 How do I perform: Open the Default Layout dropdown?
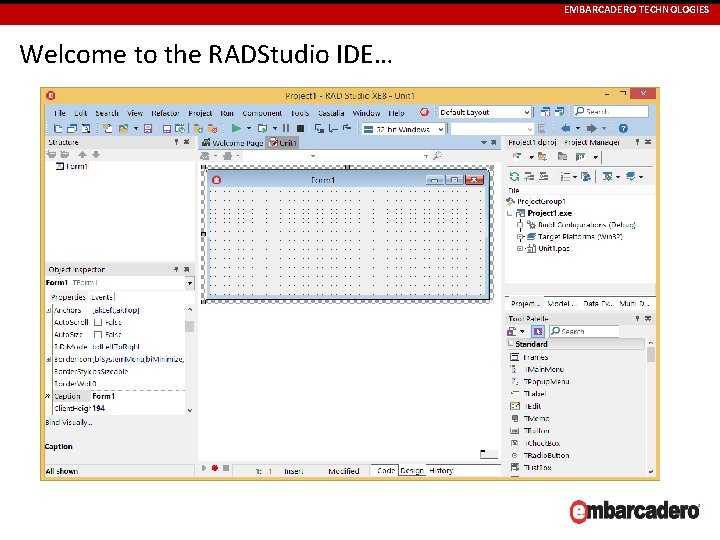tap(527, 112)
